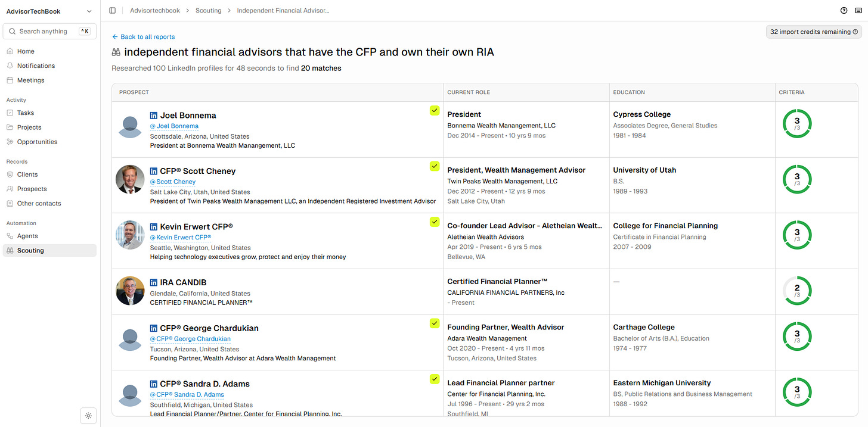This screenshot has height=427, width=868.
Task: Click the Scouting binoculars icon in sidebar
Action: click(10, 251)
